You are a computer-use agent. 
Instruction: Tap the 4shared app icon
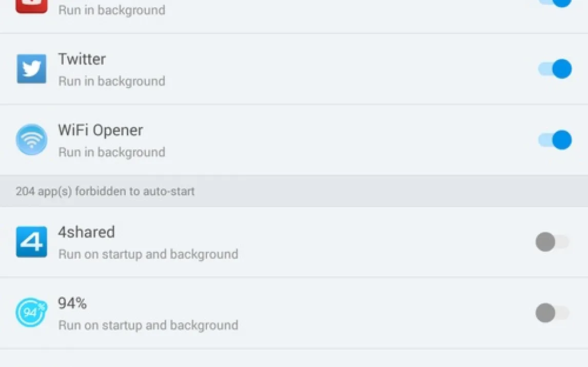click(32, 242)
